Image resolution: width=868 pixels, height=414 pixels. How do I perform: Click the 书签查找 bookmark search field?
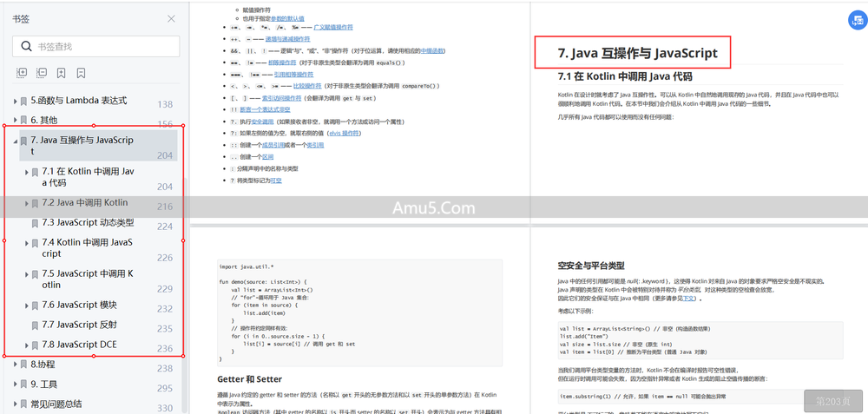(96, 47)
